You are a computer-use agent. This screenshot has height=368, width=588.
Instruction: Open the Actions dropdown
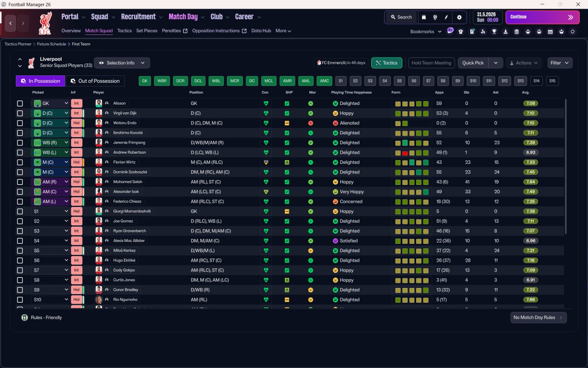point(524,63)
